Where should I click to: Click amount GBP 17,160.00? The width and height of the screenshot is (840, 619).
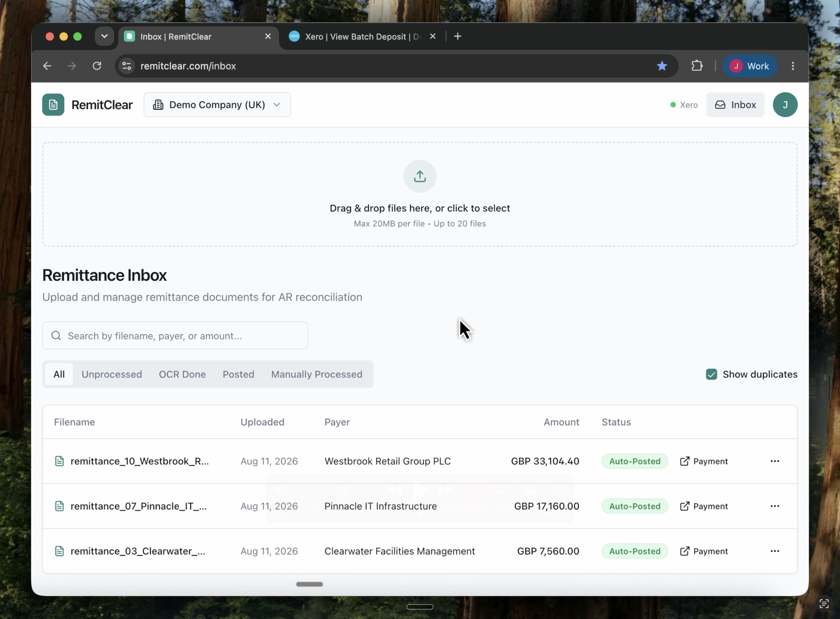[547, 506]
